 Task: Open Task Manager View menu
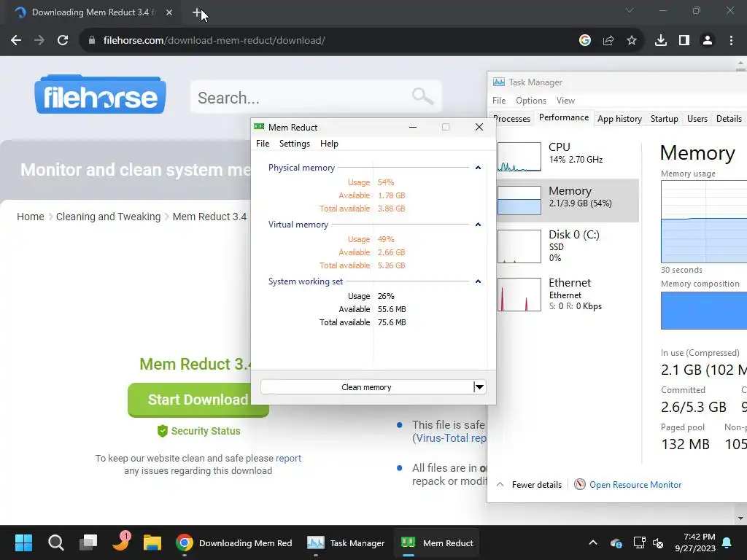pyautogui.click(x=565, y=101)
